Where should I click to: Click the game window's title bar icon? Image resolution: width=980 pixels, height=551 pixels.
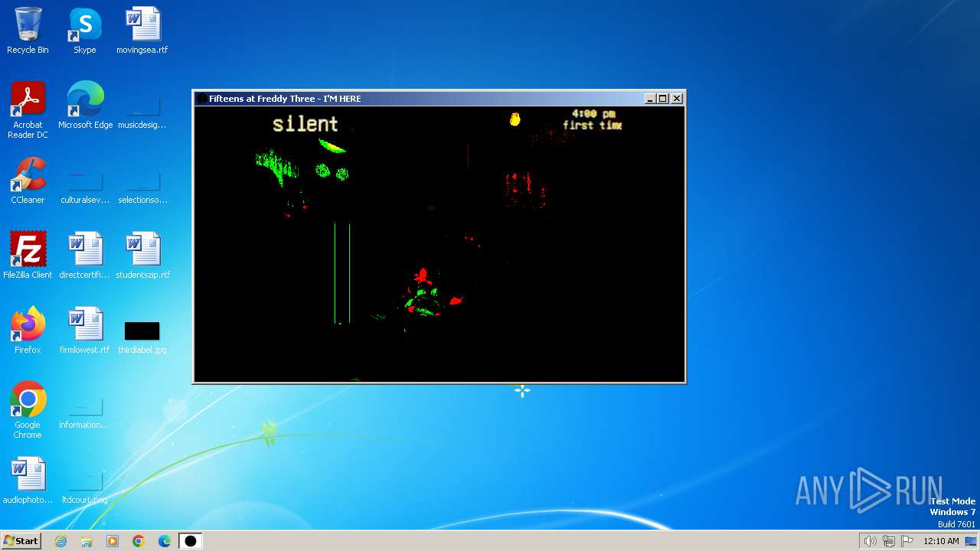click(x=202, y=99)
